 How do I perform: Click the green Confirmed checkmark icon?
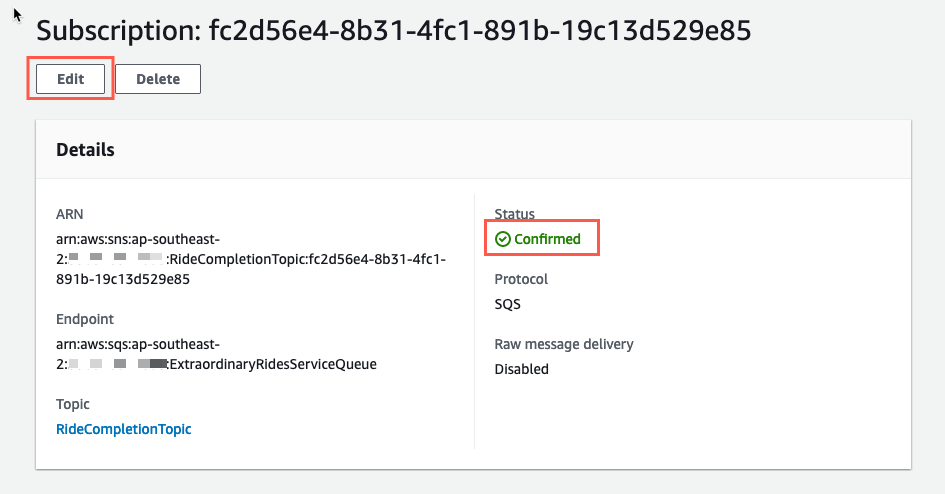coord(503,239)
